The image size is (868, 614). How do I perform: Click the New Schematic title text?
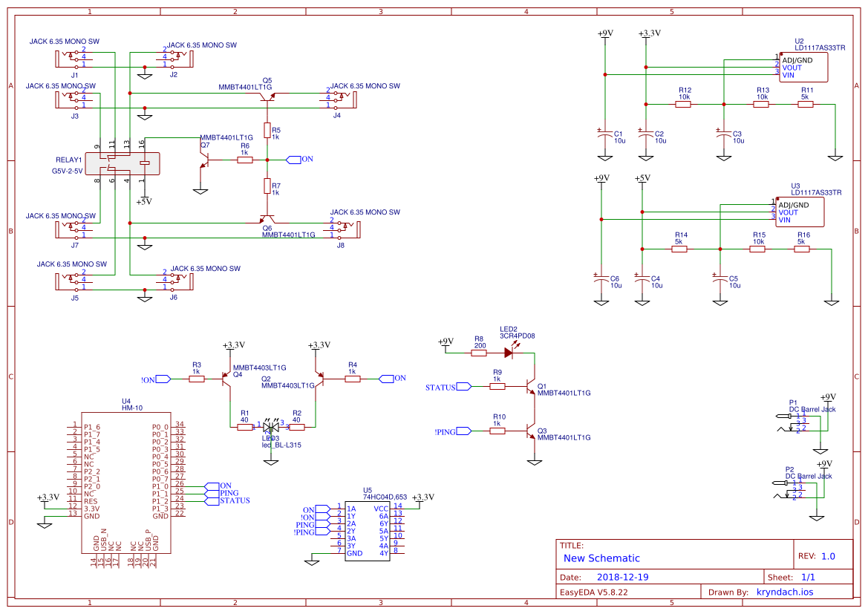[x=600, y=558]
